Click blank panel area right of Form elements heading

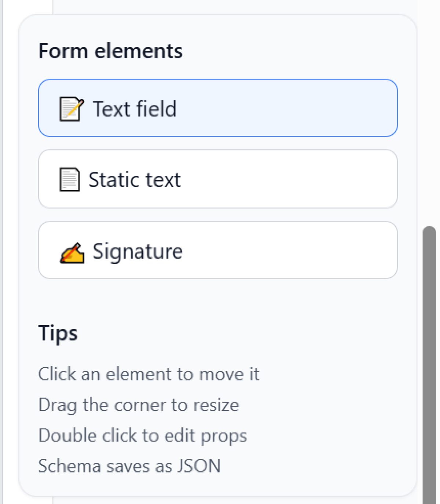(293, 51)
